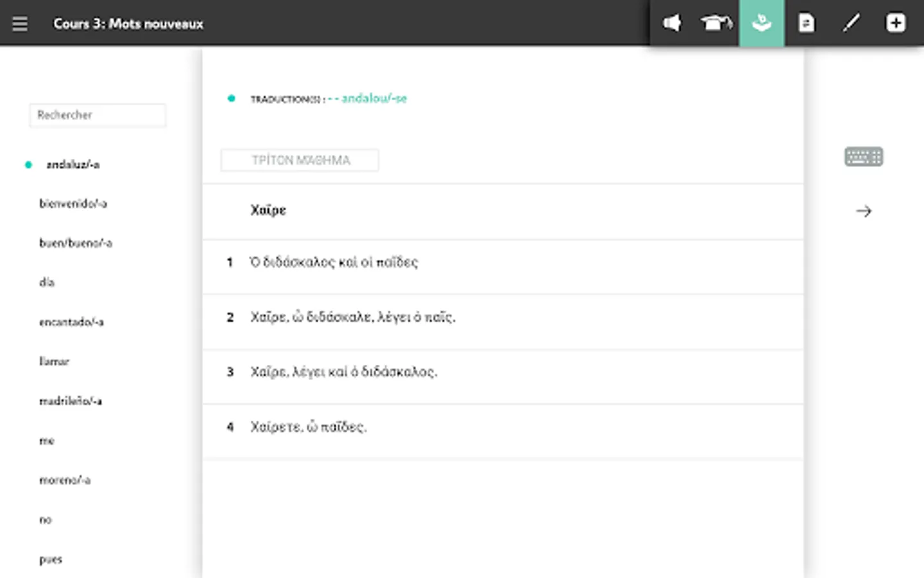924x578 pixels.
Task: Select sentence 3 Χαῖρε, λέγει καὶ ὁ διδάσκαλος
Action: click(x=503, y=376)
